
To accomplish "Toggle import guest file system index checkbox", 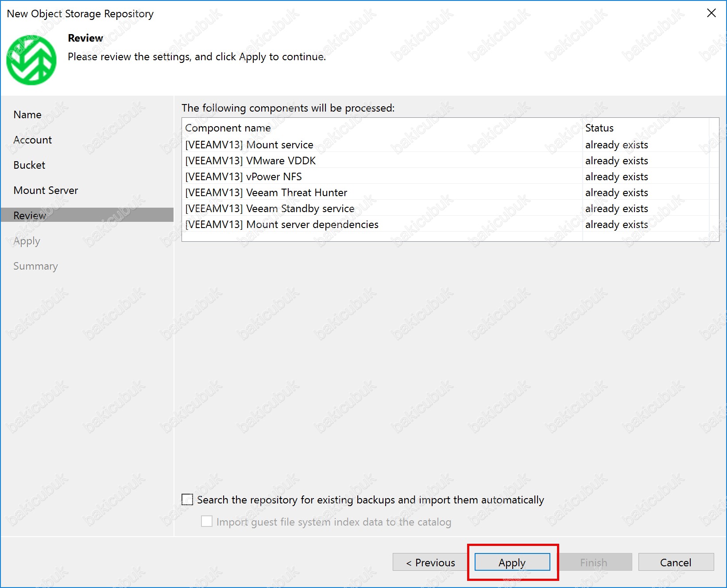I will pos(207,522).
